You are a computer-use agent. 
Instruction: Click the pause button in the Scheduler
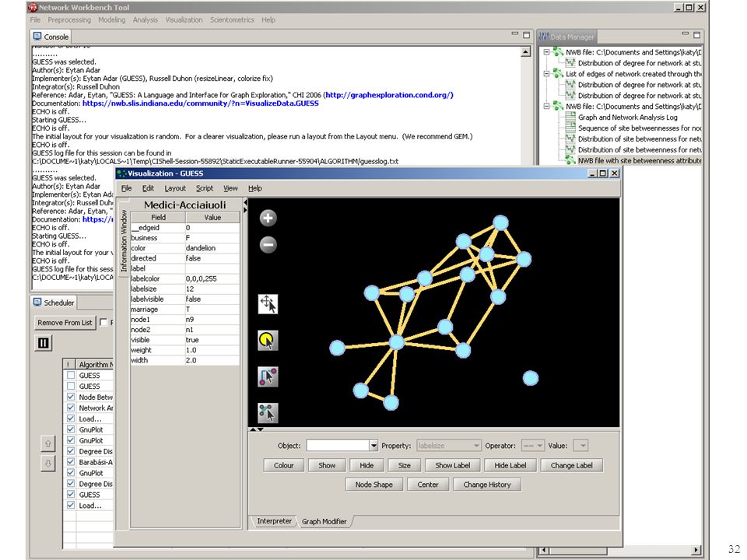pyautogui.click(x=44, y=343)
